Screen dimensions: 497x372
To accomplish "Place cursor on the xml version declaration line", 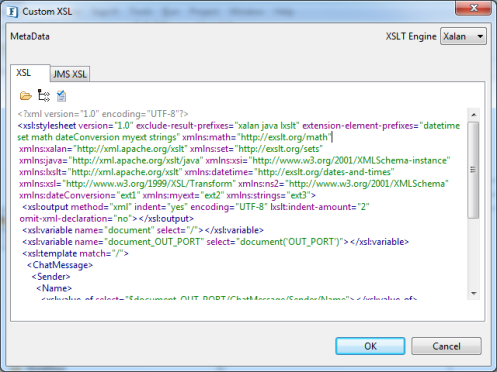I will (x=103, y=114).
